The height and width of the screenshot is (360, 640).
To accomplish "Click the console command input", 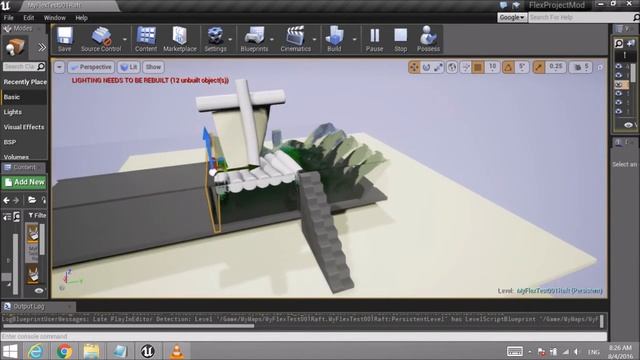I will point(304,336).
